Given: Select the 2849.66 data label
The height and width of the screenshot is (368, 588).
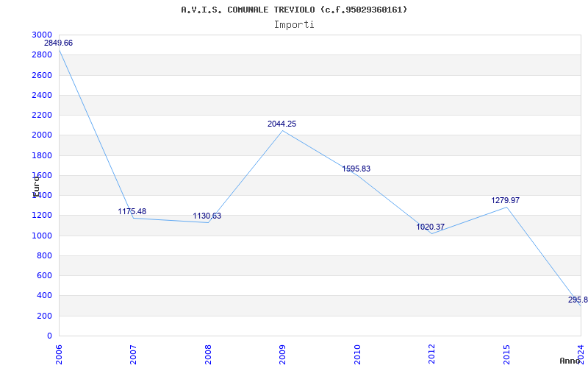Looking at the screenshot, I should pos(59,43).
